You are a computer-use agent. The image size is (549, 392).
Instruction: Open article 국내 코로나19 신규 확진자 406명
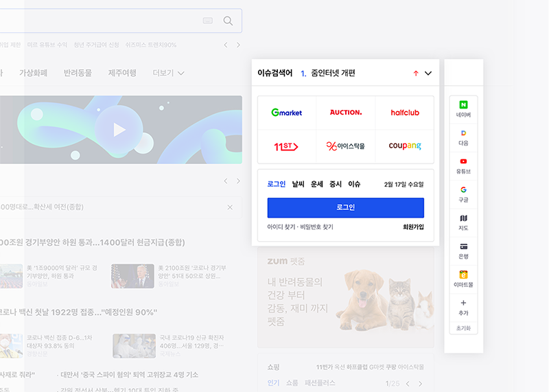(192, 342)
